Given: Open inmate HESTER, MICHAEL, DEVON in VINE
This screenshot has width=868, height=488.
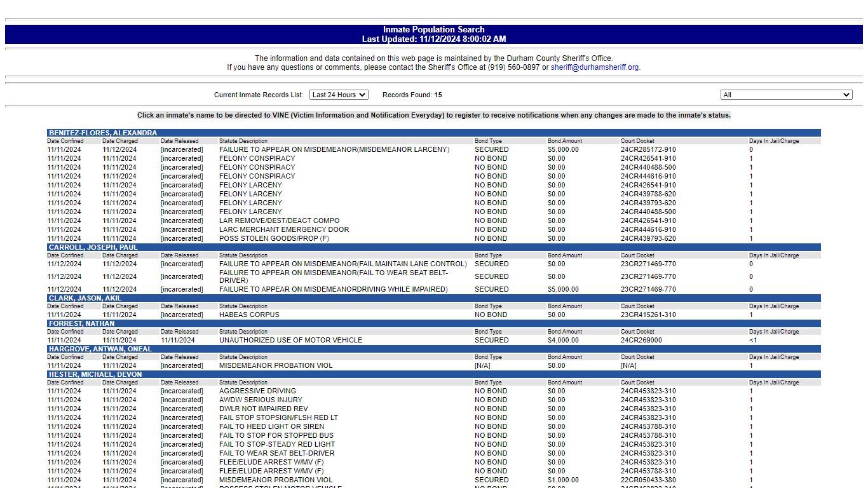Looking at the screenshot, I should [95, 374].
